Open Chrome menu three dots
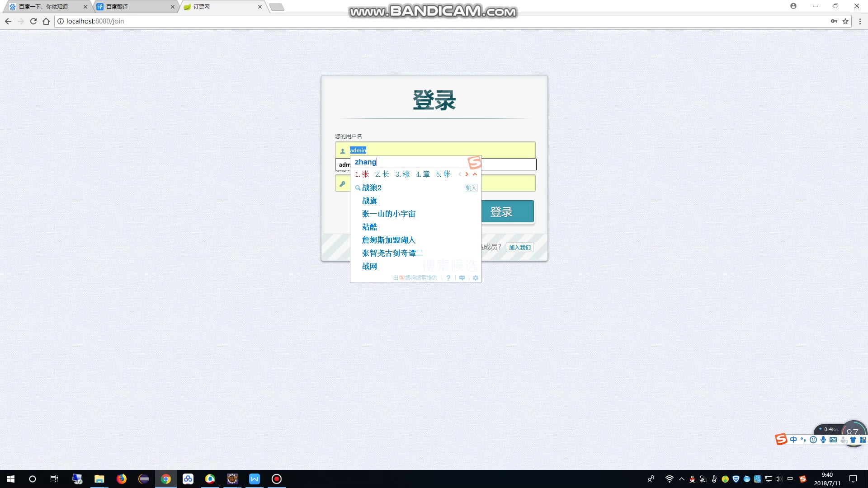The width and height of the screenshot is (868, 488). [860, 21]
